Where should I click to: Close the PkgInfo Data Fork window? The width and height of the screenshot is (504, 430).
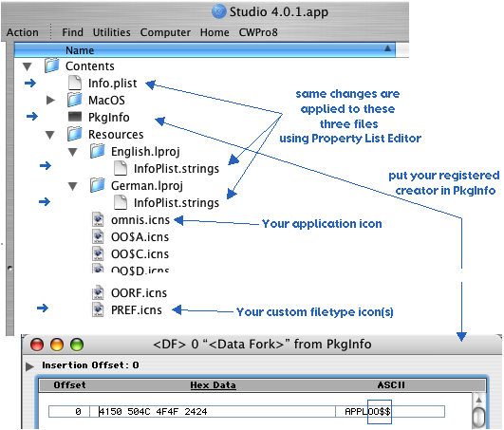coord(37,345)
